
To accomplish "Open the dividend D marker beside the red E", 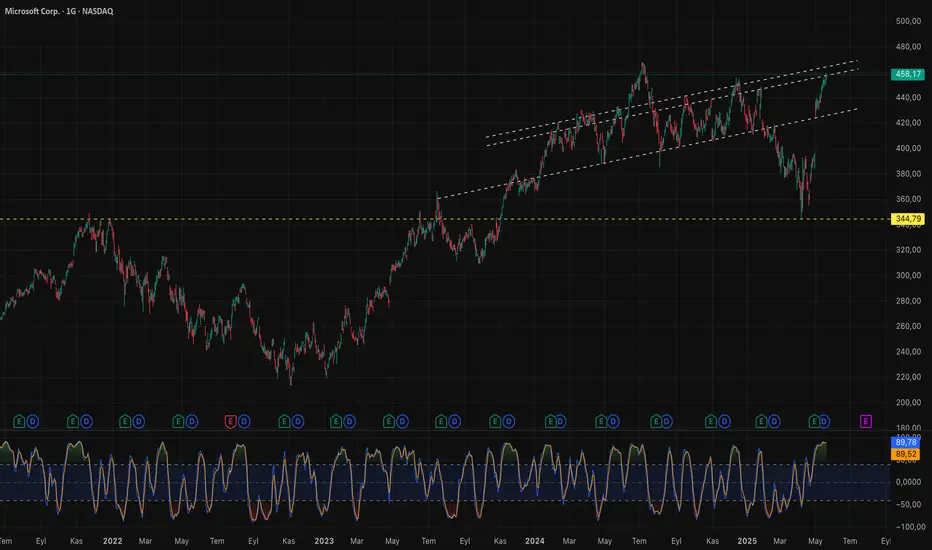I will tap(244, 422).
